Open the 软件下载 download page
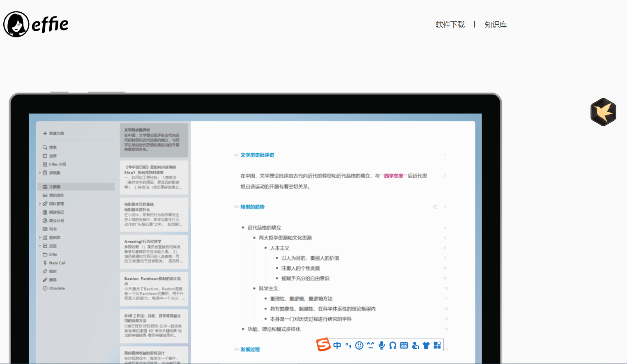 [450, 25]
